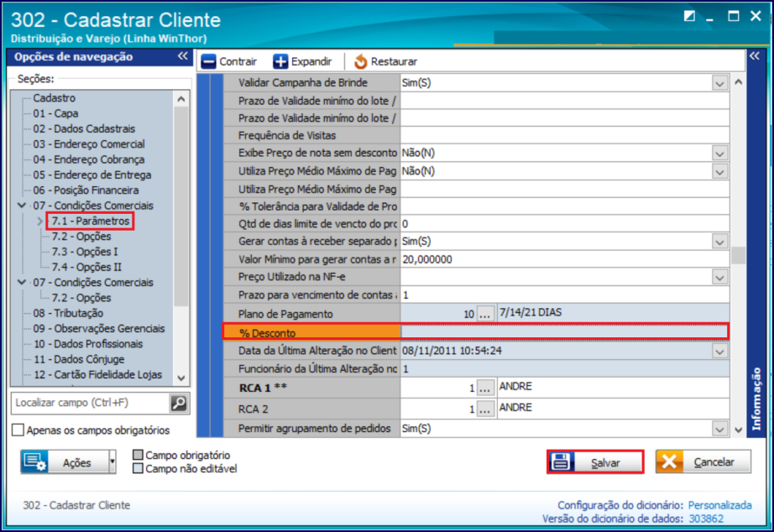This screenshot has height=532, width=774.
Task: Click the Salvar button
Action: click(595, 462)
